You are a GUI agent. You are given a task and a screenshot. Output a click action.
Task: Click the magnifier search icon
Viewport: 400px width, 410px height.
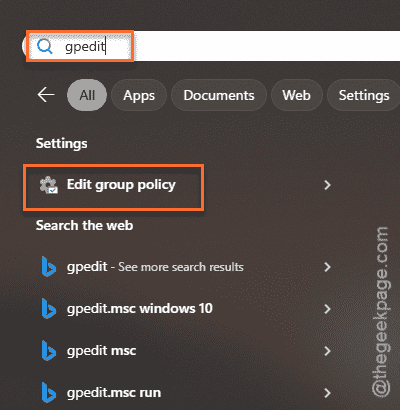(44, 46)
